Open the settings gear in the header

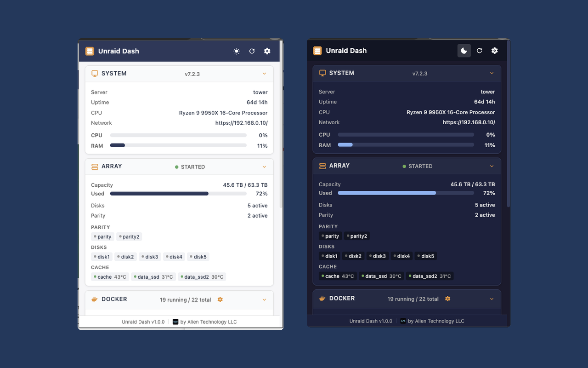[267, 51]
